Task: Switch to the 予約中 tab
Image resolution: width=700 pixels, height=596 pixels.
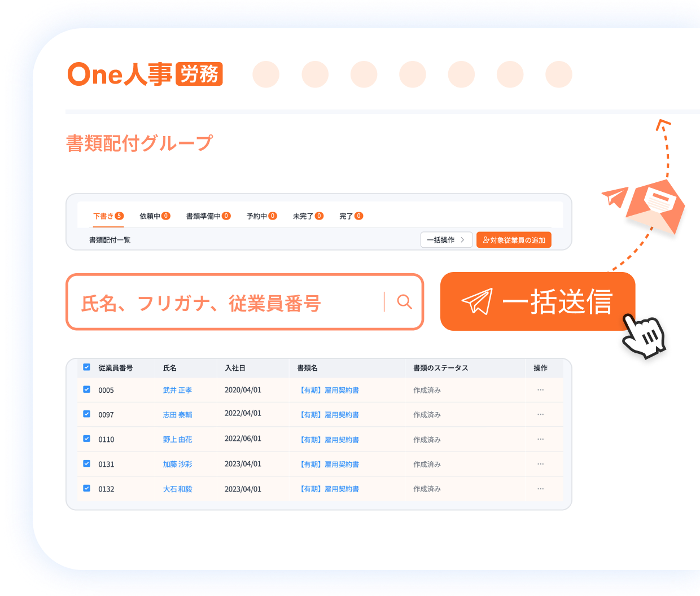Action: 262,216
